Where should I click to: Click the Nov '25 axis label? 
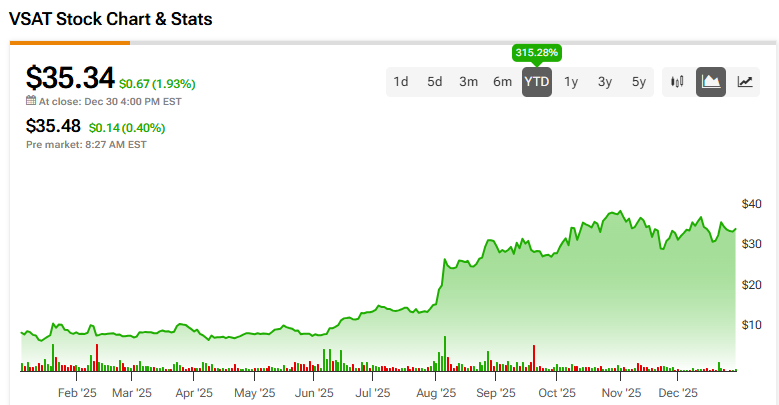[620, 393]
